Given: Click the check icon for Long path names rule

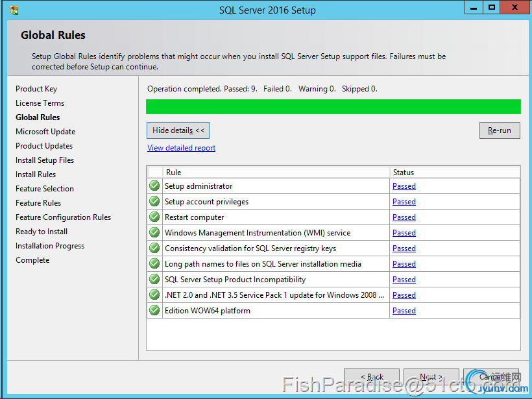Looking at the screenshot, I should click(x=154, y=264).
